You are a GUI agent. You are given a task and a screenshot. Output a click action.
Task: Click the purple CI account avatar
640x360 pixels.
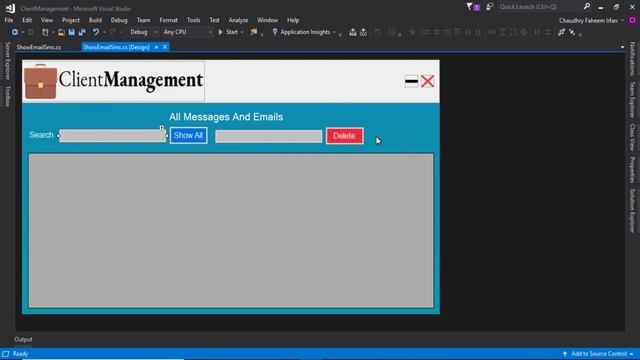tap(633, 20)
